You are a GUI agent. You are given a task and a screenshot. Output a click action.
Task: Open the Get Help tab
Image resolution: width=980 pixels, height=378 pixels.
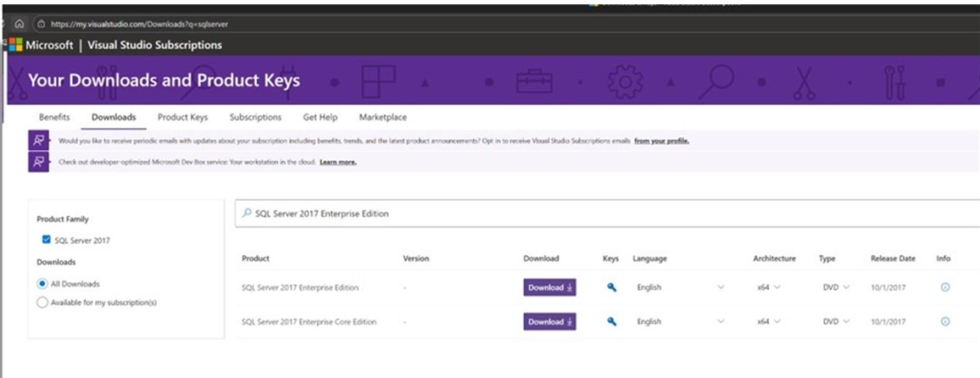(x=320, y=117)
